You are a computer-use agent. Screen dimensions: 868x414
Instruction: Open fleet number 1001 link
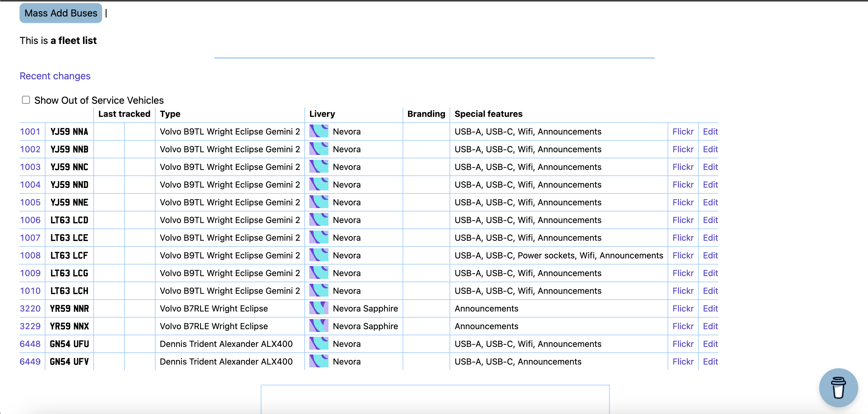tap(30, 131)
